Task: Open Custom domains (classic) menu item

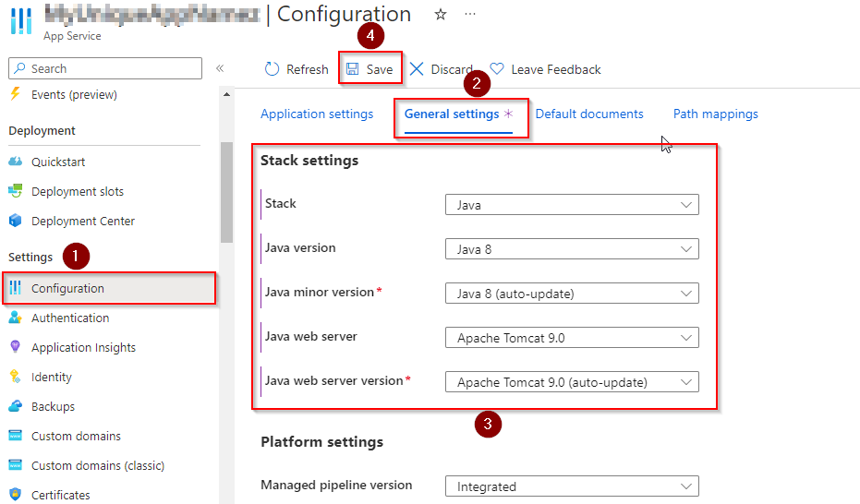Action: [x=98, y=465]
